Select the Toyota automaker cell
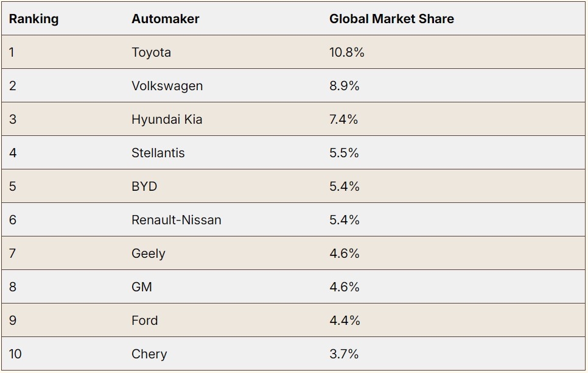The image size is (588, 373). [x=151, y=52]
